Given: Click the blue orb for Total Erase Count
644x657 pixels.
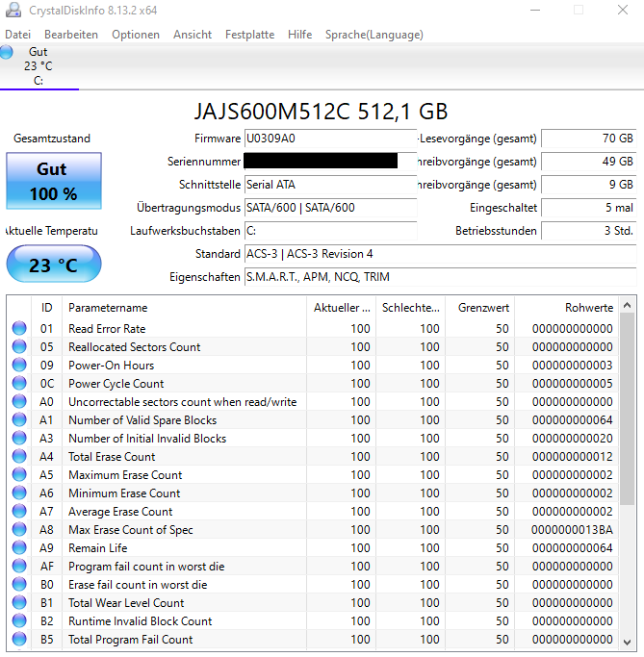Looking at the screenshot, I should click(19, 456).
